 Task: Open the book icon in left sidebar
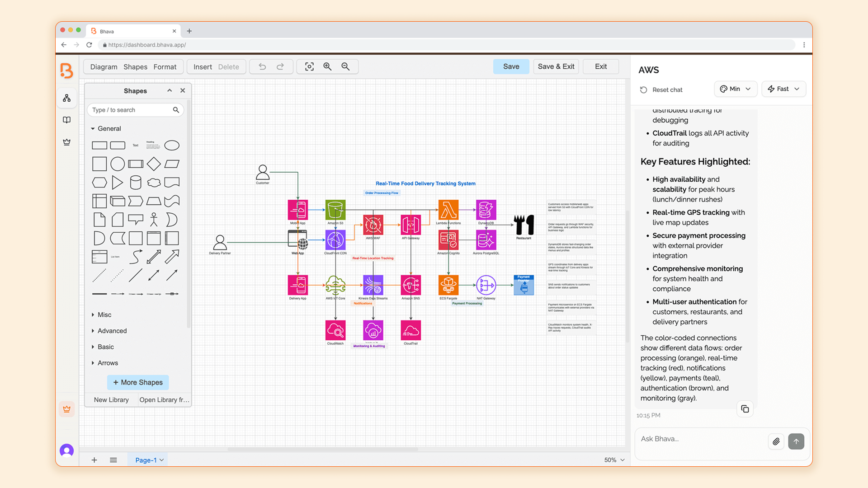tap(67, 120)
